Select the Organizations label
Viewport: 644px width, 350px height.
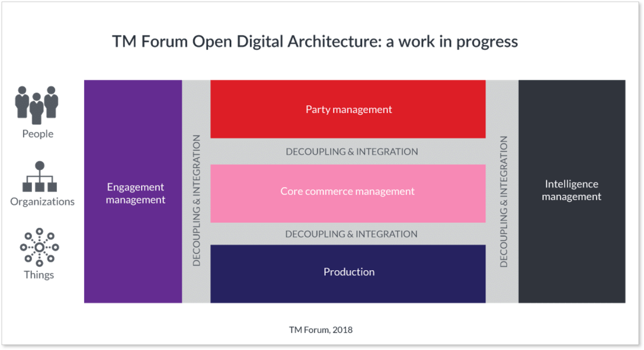pos(42,202)
